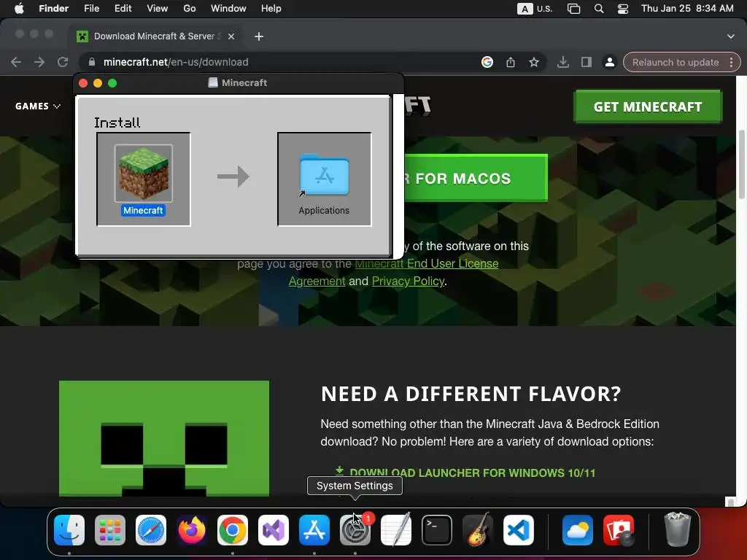Launch GarageBand from the dock
Image resolution: width=747 pixels, height=560 pixels.
pos(478,530)
